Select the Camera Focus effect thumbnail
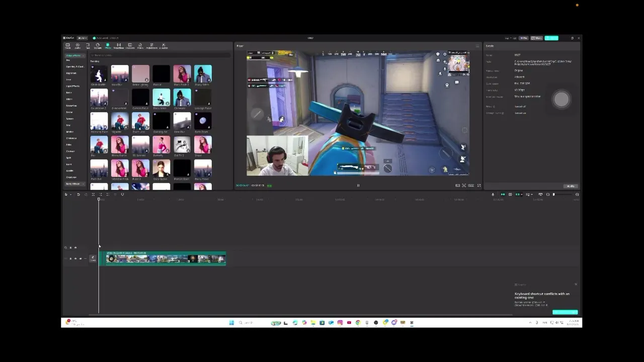This screenshot has height=362, width=644. click(x=140, y=98)
